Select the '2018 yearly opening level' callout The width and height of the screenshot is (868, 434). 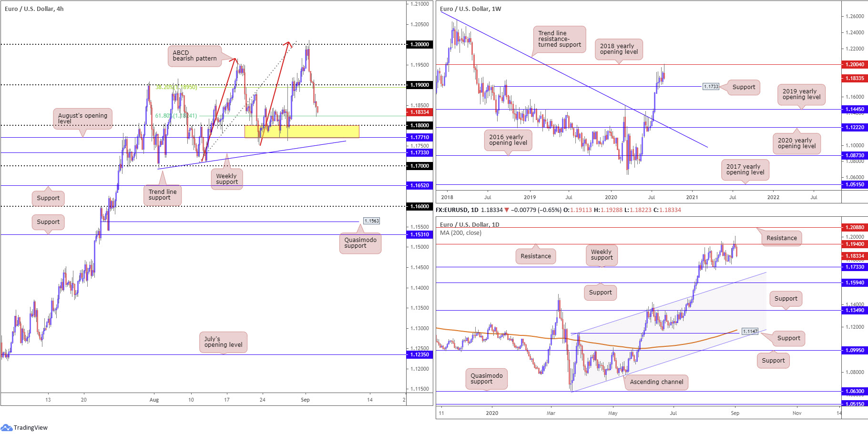[619, 49]
